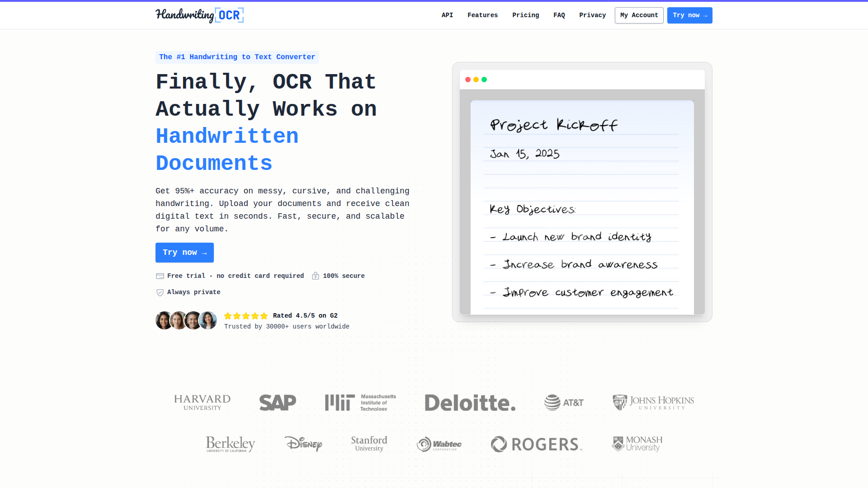Open the FAQ navigation link

point(559,15)
